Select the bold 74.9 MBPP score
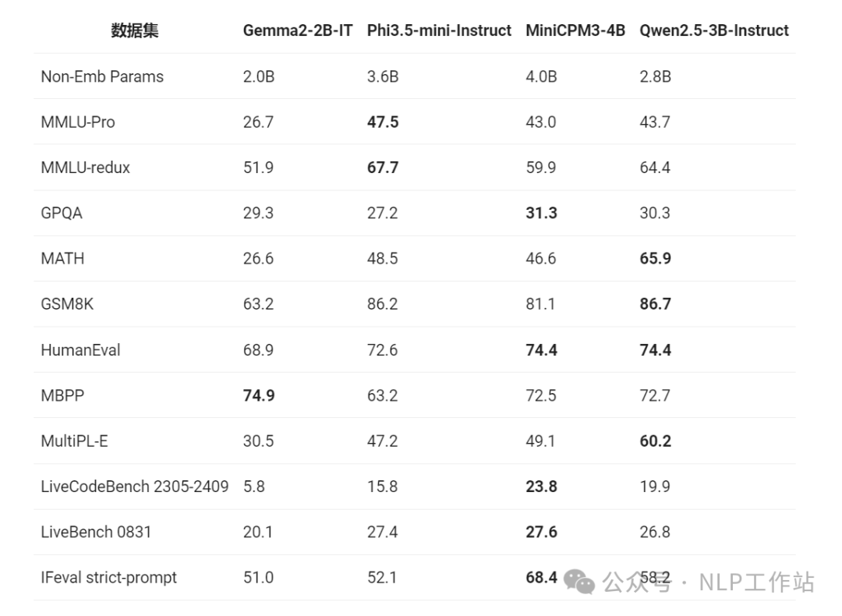The height and width of the screenshot is (616, 842). tap(259, 396)
